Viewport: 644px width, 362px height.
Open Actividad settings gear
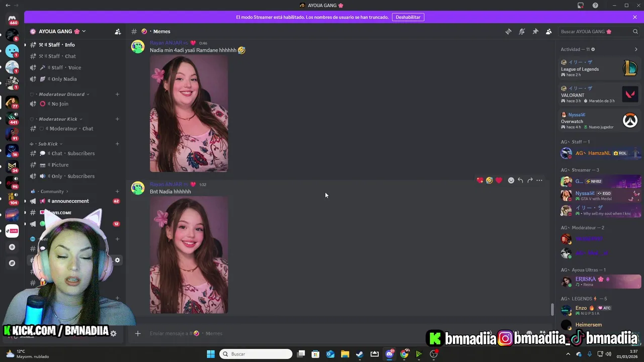[593, 49]
